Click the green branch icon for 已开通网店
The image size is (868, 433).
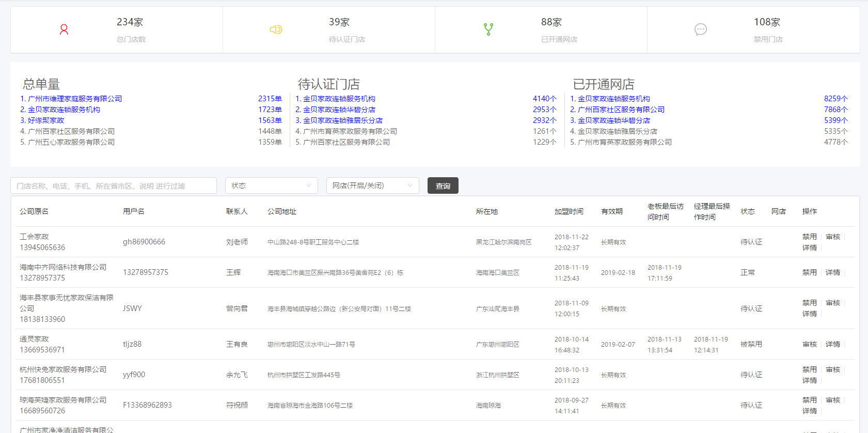[488, 29]
